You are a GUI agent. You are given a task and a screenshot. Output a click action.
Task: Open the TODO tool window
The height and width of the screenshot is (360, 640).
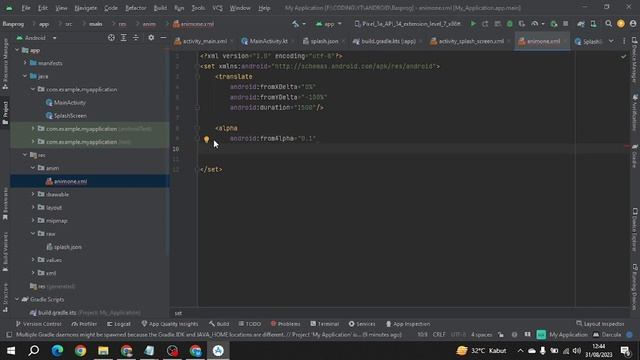point(249,324)
